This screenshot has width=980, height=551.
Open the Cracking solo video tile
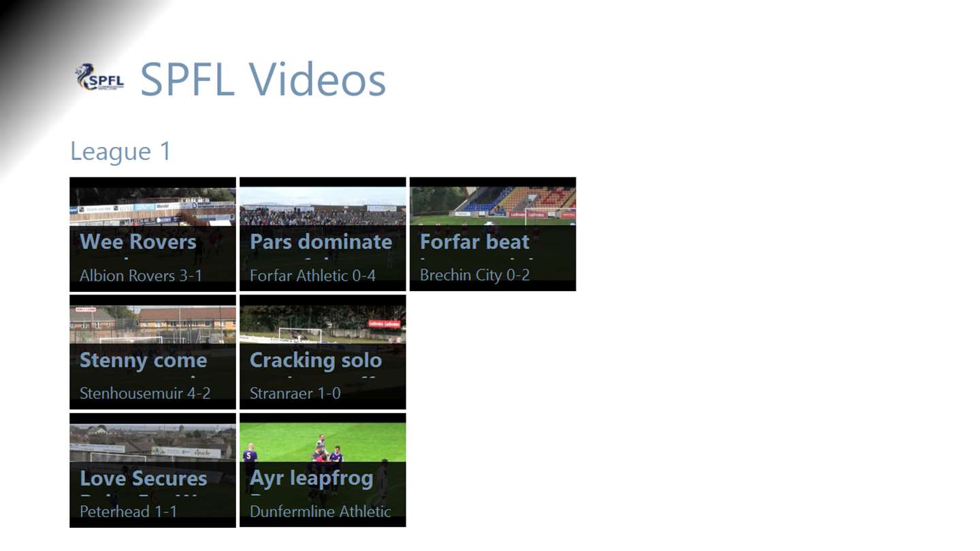click(x=323, y=352)
